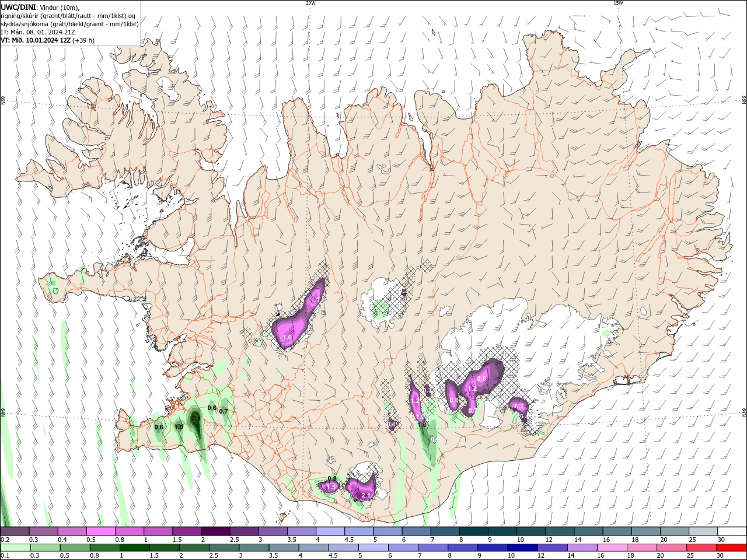The width and height of the screenshot is (747, 560).
Task: Click the UWC/DINI title text
Action: point(18,7)
